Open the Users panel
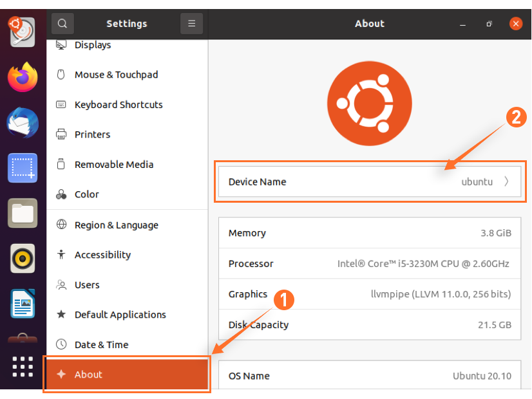The height and width of the screenshot is (399, 532). click(127, 284)
